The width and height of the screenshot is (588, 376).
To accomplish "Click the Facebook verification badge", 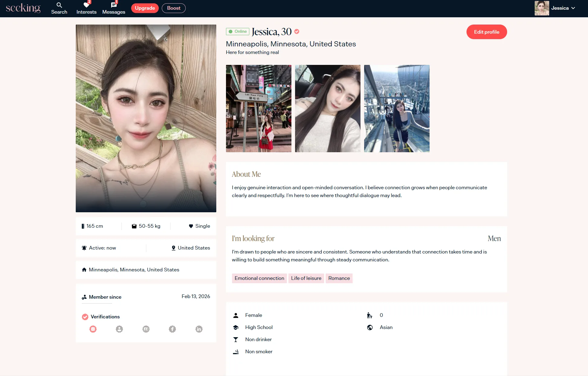I will pyautogui.click(x=172, y=329).
